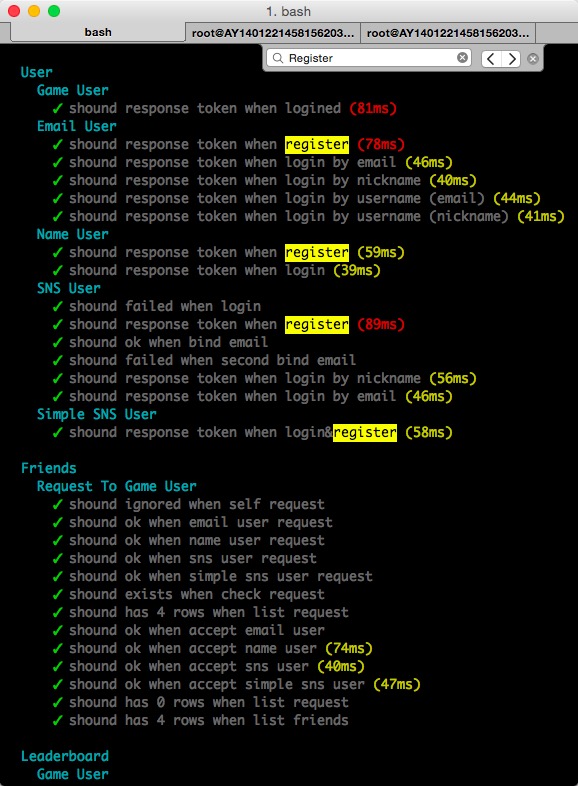Image resolution: width=578 pixels, height=786 pixels.
Task: Click the Friends section heading text
Action: (49, 468)
